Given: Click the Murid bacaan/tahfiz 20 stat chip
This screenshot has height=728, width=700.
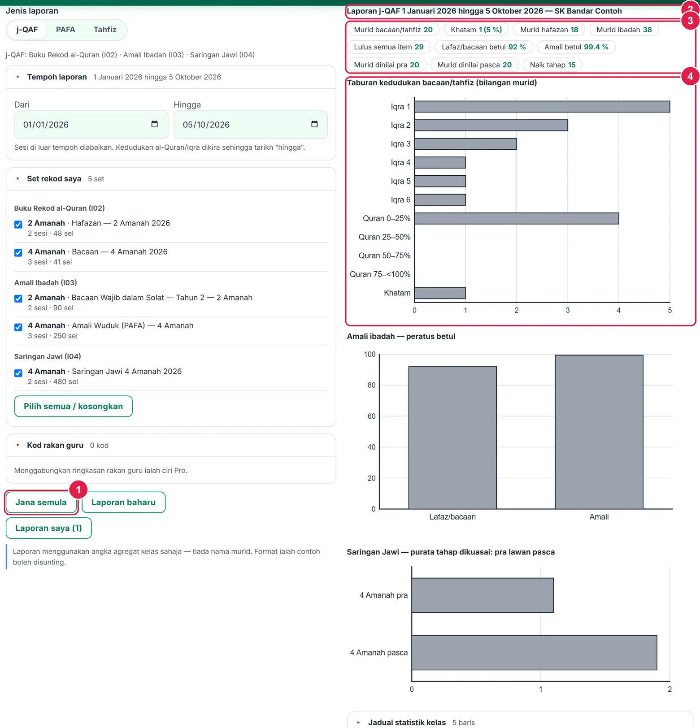Looking at the screenshot, I should coord(393,30).
